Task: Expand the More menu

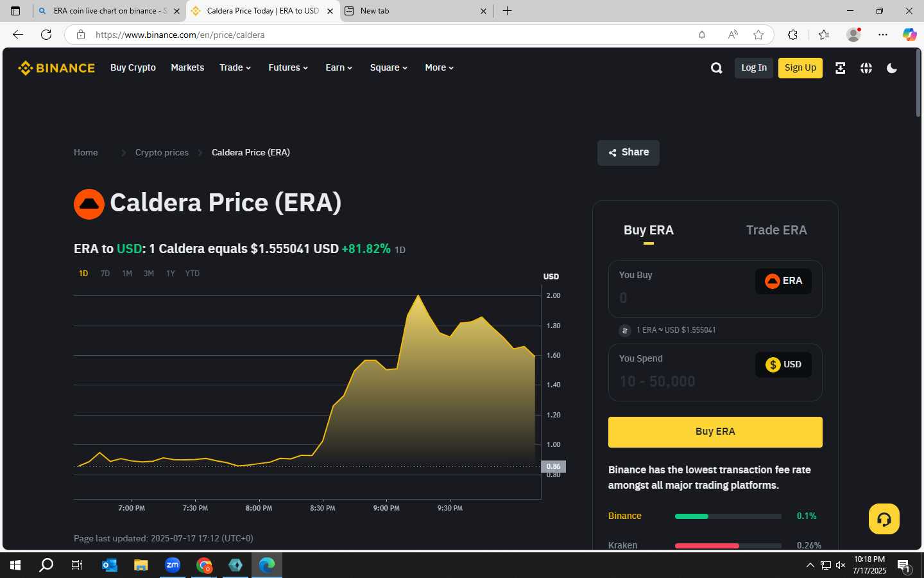Action: pos(439,67)
